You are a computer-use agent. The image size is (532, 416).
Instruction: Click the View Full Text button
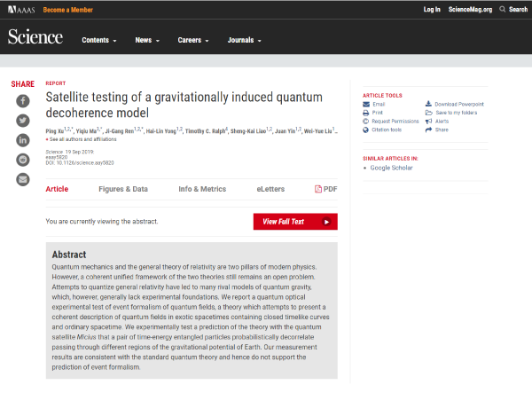(x=295, y=222)
